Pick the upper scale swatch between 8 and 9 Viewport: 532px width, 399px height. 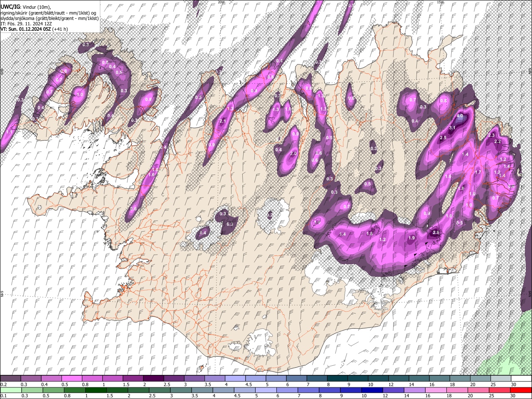pos(337,379)
